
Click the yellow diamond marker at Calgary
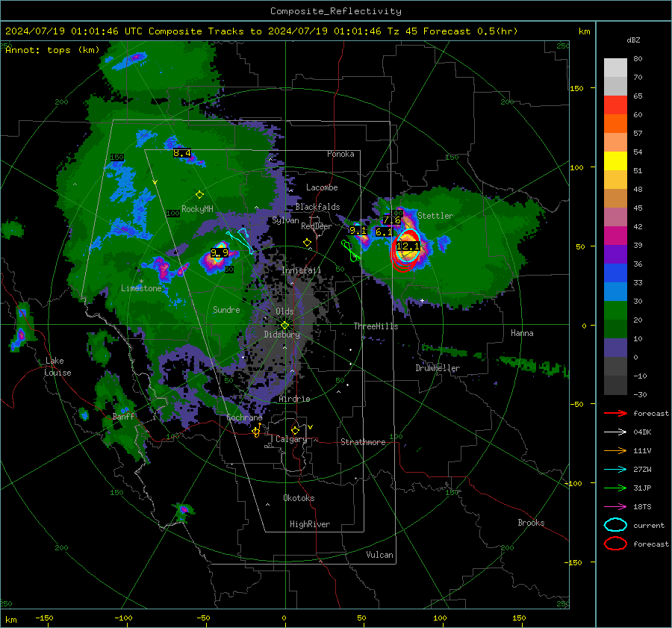295,430
